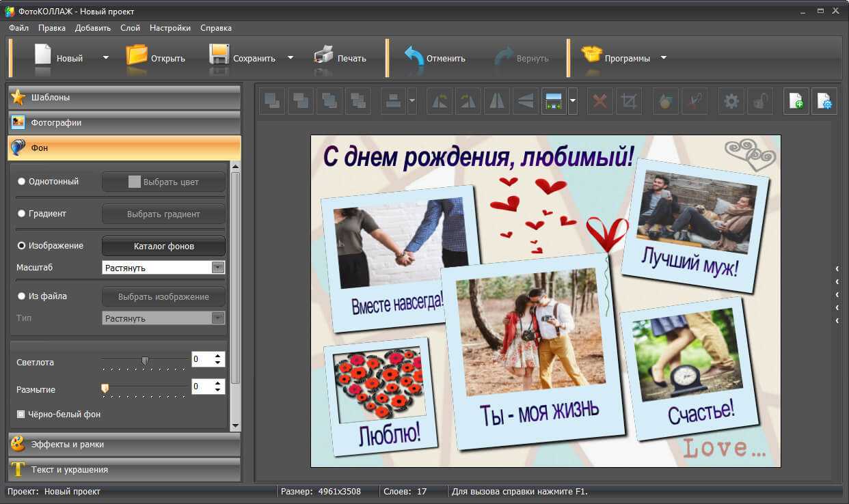
Task: Select the Однотонный radio button
Action: point(22,182)
